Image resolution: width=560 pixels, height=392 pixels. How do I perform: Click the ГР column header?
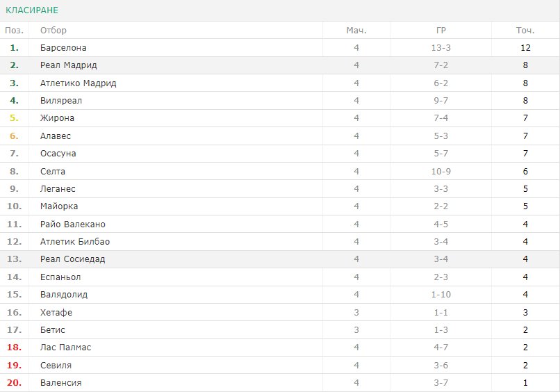coord(440,31)
